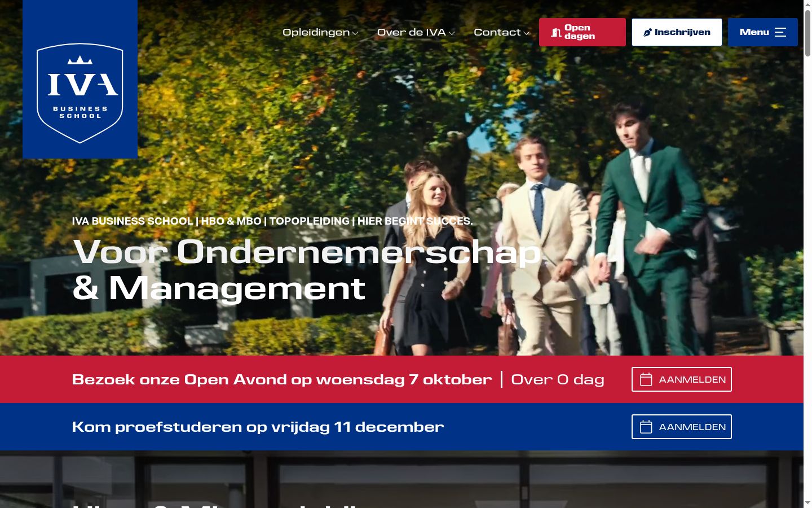This screenshot has height=508, width=812.
Task: Click the hamburger lines icon next to Menu
Action: click(x=780, y=32)
